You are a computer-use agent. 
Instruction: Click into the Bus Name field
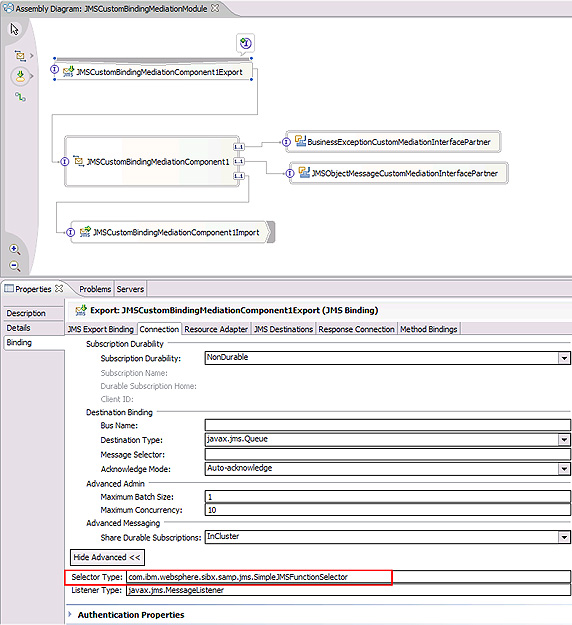(x=387, y=425)
